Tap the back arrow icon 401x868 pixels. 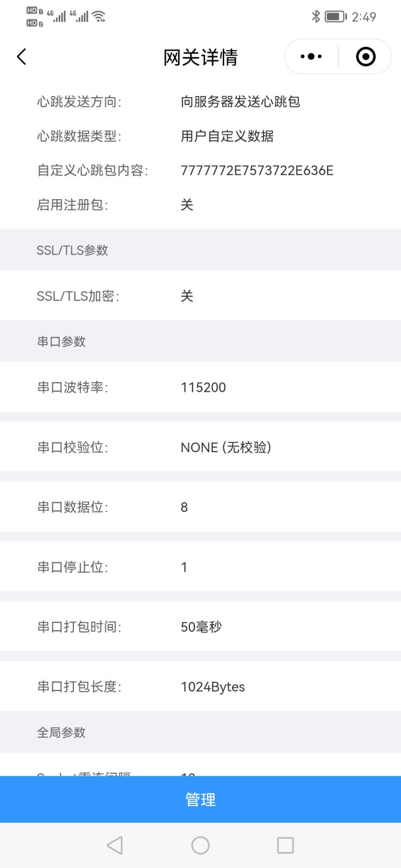[22, 56]
